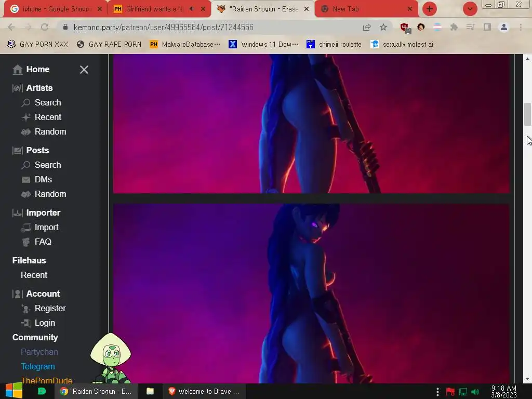Click the Importer section icon
Image resolution: width=532 pixels, height=399 pixels.
17,212
